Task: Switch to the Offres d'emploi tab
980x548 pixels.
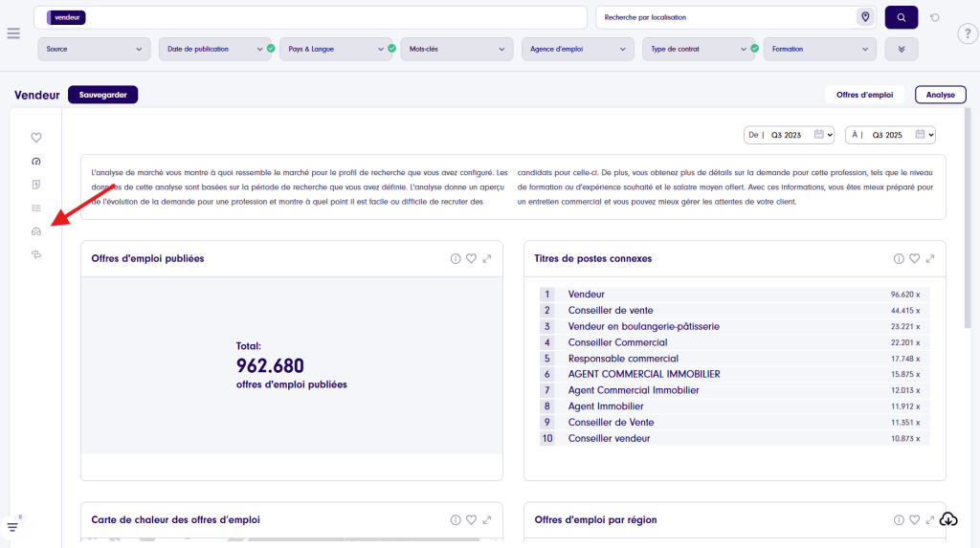Action: click(x=864, y=95)
